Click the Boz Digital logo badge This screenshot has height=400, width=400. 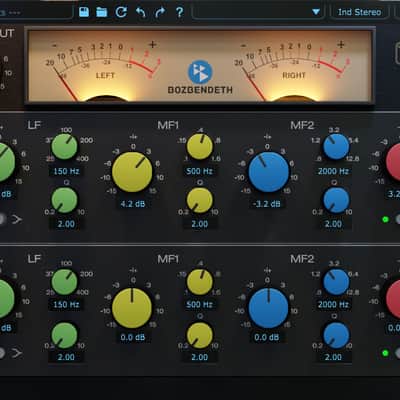(x=200, y=72)
